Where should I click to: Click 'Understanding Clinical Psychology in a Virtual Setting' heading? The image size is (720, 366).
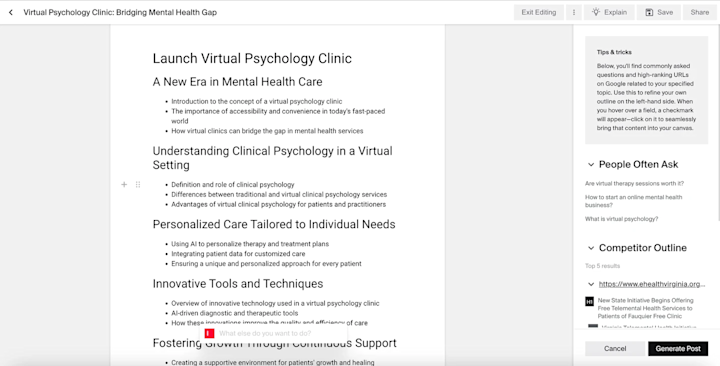(273, 158)
